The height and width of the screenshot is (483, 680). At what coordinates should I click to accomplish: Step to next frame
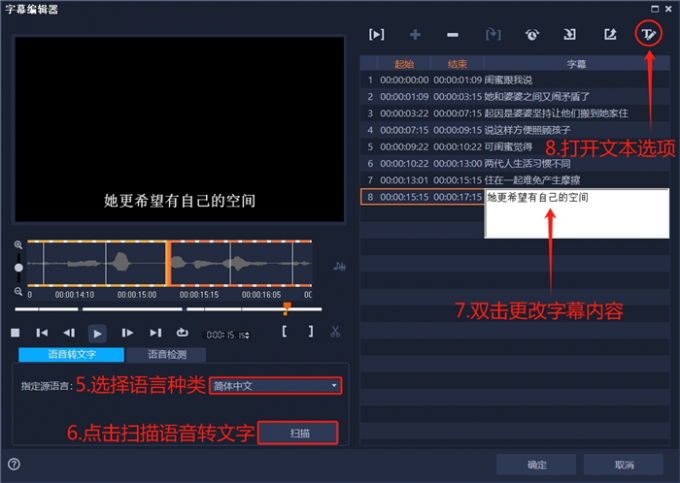pos(127,333)
